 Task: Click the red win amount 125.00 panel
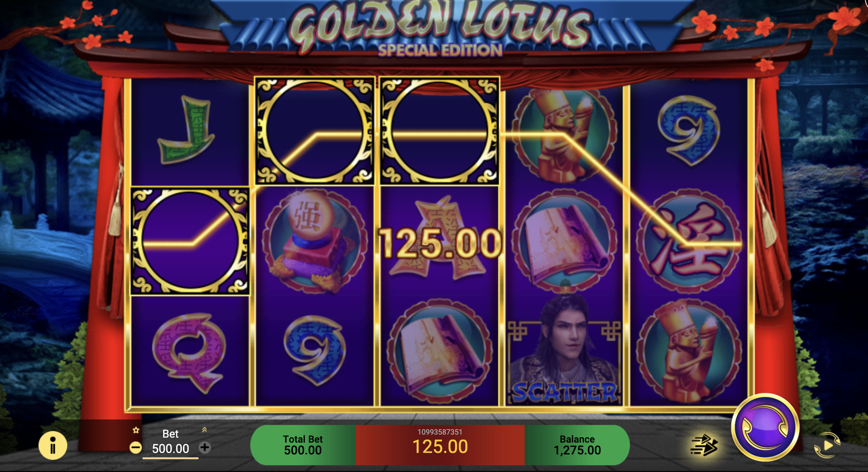[x=440, y=445]
